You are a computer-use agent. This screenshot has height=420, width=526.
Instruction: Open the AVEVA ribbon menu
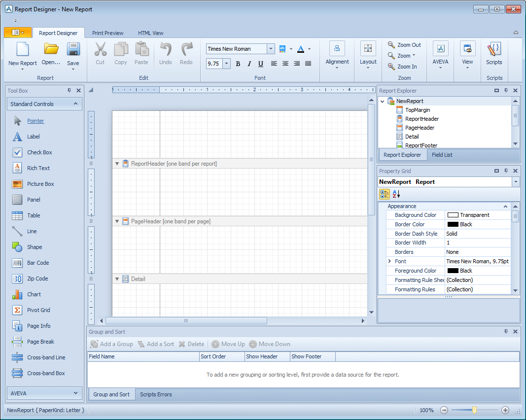(440, 55)
